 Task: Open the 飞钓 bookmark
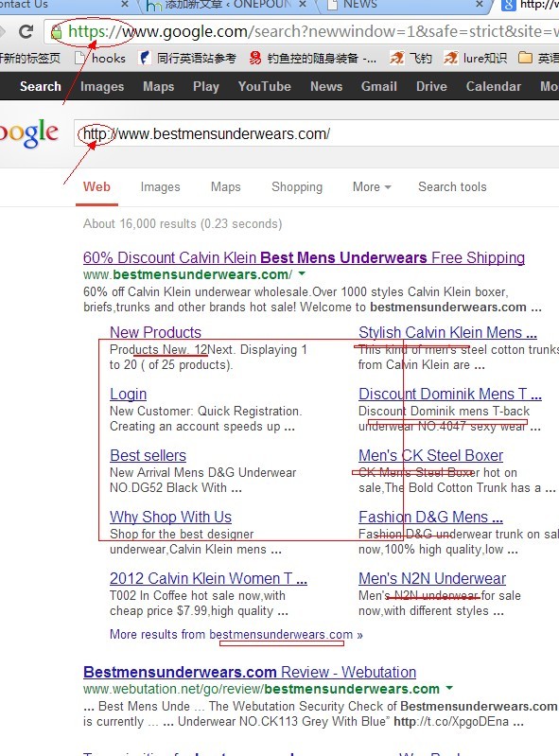tap(411, 59)
